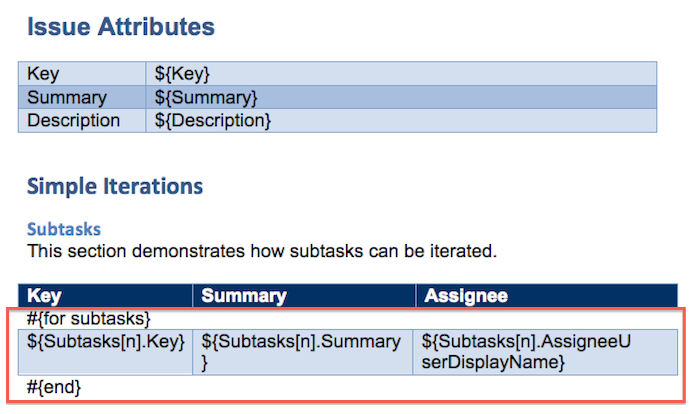Click the closing brace under Subtasks Summary
This screenshot has width=700, height=414.
tap(204, 363)
